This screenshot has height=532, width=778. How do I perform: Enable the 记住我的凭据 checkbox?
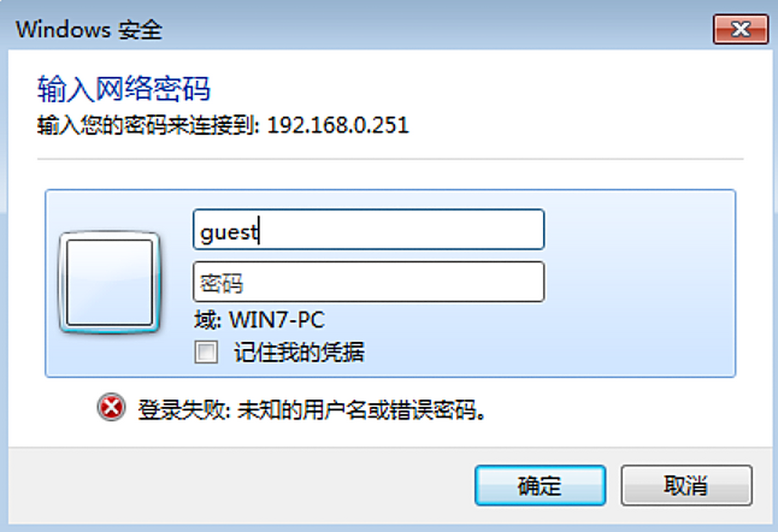pos(206,353)
